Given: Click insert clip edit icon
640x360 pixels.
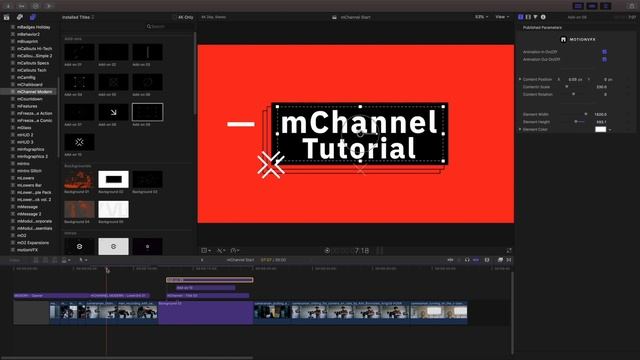Looking at the screenshot, I should (45, 260).
